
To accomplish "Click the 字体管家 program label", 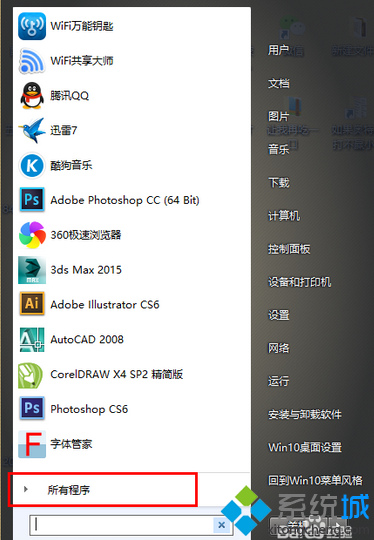I will (71, 444).
